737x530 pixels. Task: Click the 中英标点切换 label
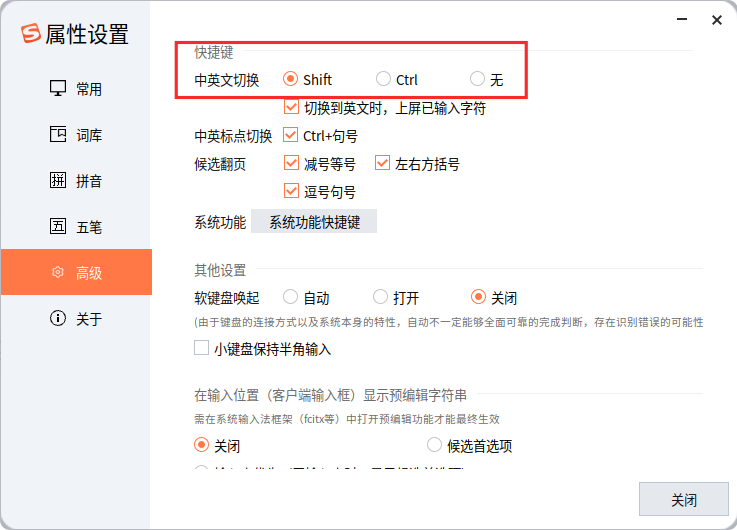[233, 136]
